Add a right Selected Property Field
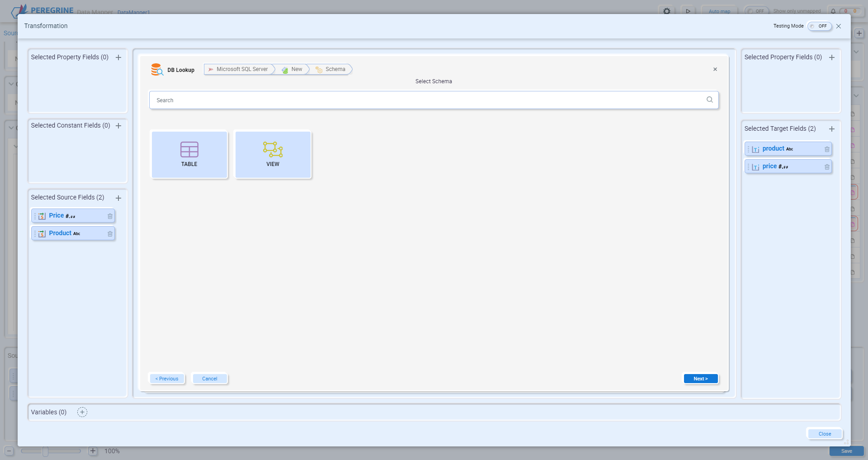The height and width of the screenshot is (460, 868). (x=832, y=57)
